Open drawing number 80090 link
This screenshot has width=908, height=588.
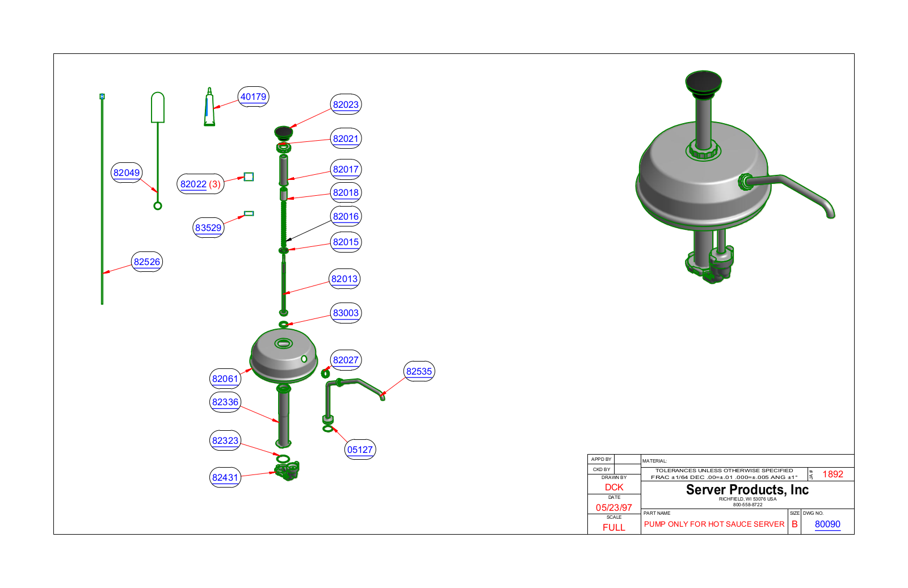(827, 524)
